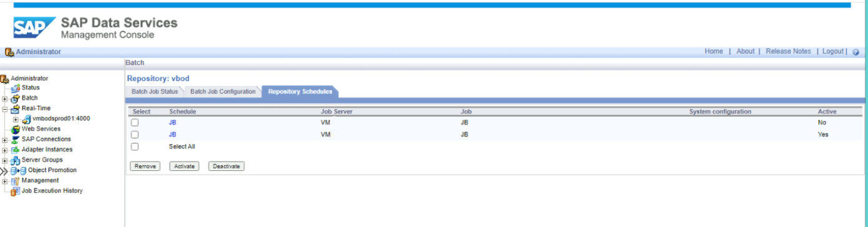Tick the checkbox for the inactive JB schedule
The image size is (868, 227).
tap(135, 123)
